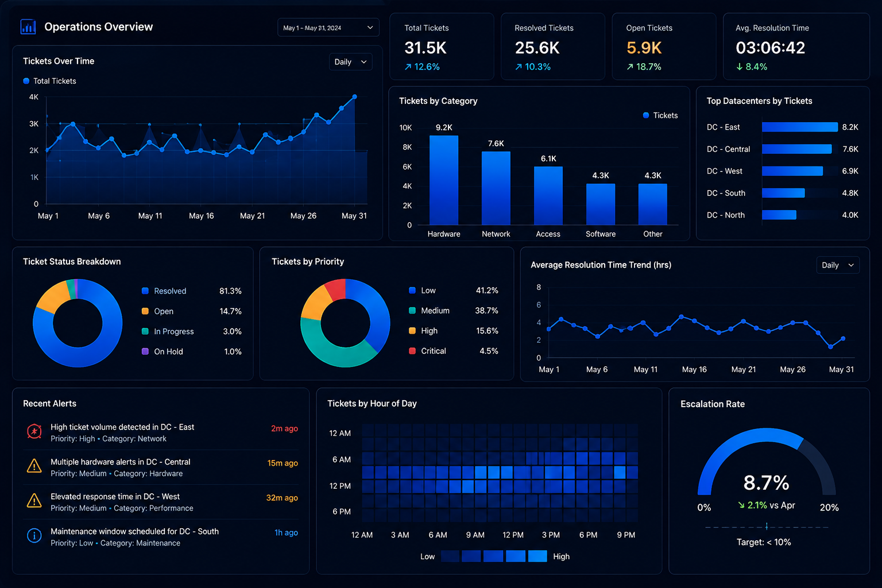The width and height of the screenshot is (882, 588).
Task: Click the Other bar in Tickets by Category
Action: click(x=653, y=204)
